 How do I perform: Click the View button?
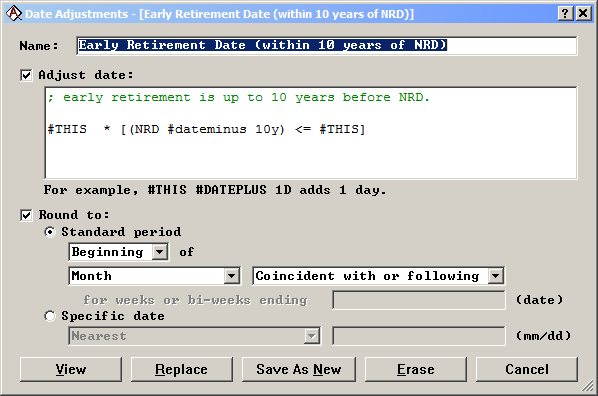click(71, 369)
